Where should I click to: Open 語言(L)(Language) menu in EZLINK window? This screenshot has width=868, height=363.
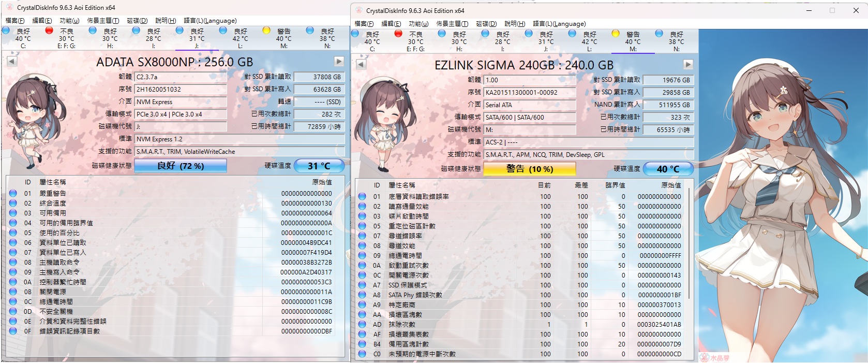click(559, 24)
